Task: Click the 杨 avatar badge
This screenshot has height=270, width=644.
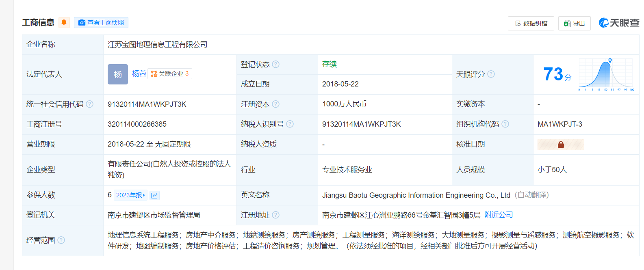Action: [x=118, y=74]
